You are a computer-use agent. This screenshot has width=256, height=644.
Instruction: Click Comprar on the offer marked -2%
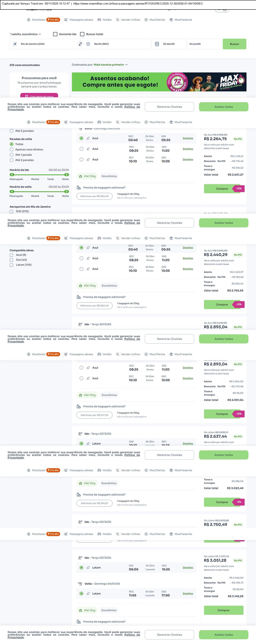point(222,502)
